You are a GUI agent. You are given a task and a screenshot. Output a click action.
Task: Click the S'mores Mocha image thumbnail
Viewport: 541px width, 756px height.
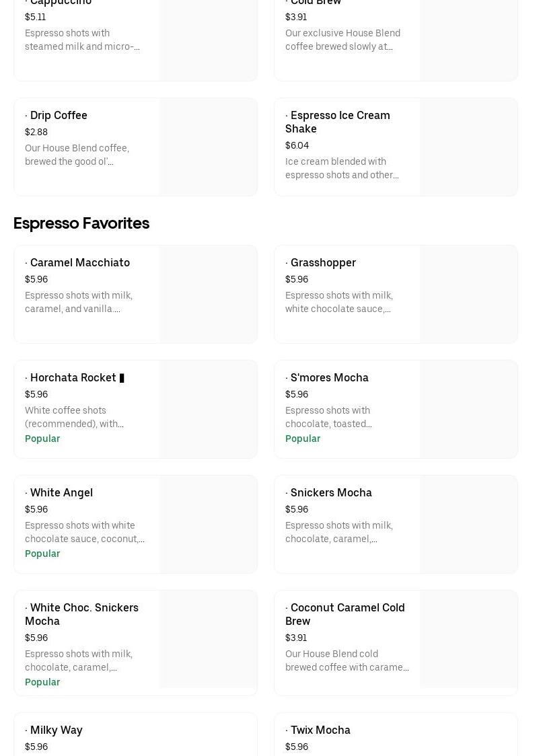pyautogui.click(x=468, y=410)
